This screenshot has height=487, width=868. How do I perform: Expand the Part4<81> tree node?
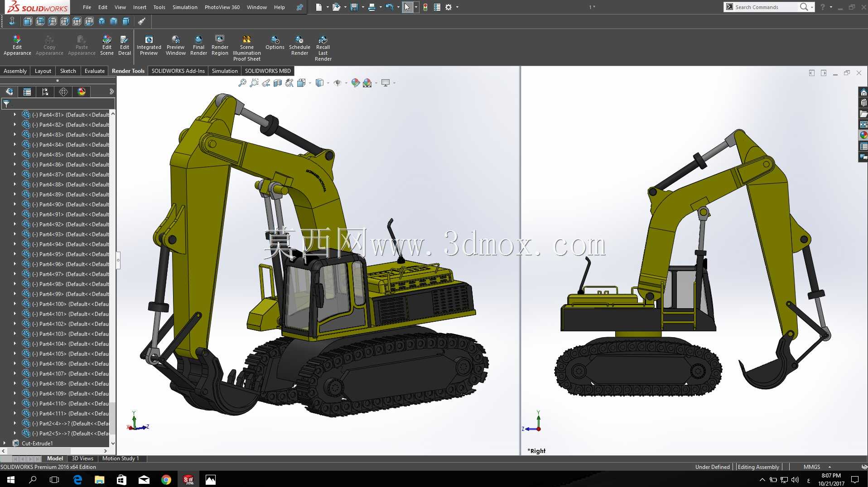[14, 115]
